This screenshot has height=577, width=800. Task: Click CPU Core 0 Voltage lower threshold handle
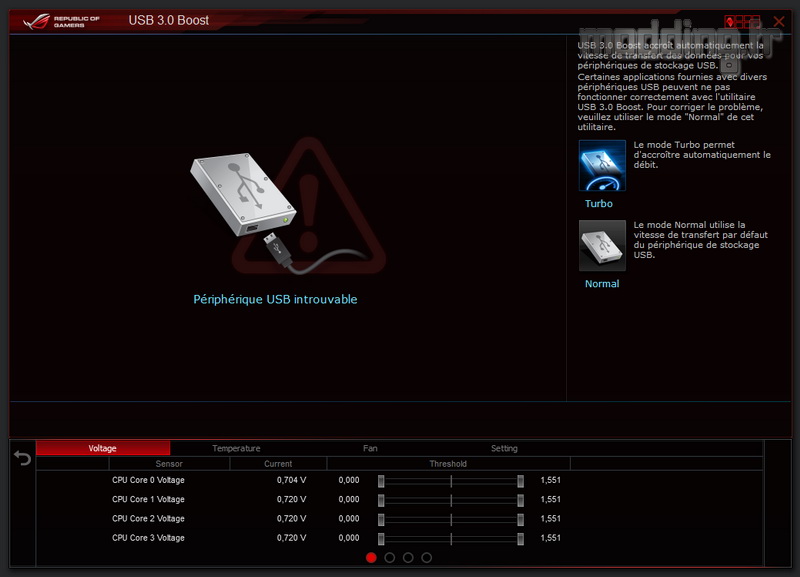tap(381, 481)
